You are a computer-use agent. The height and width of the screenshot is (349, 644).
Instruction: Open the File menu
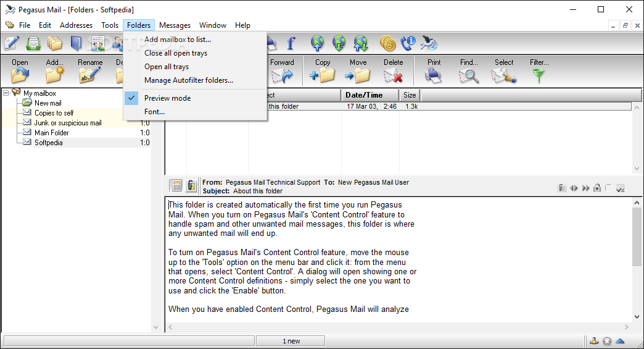(x=25, y=25)
